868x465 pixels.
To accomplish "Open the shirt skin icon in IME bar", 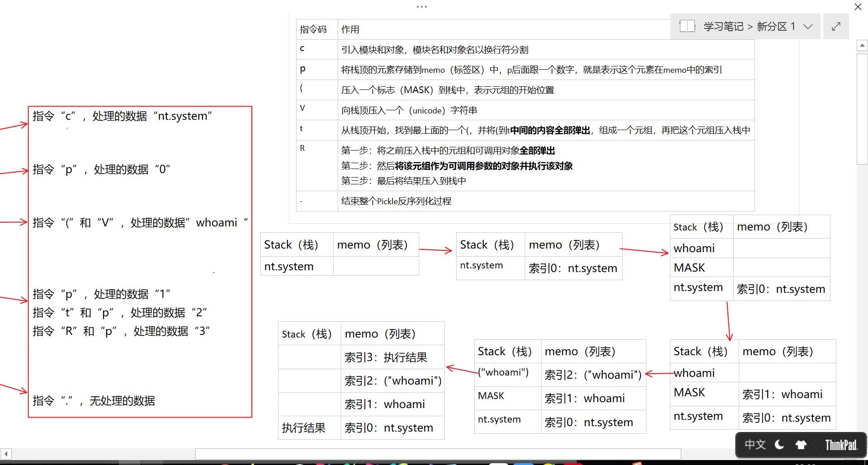I will tap(801, 445).
